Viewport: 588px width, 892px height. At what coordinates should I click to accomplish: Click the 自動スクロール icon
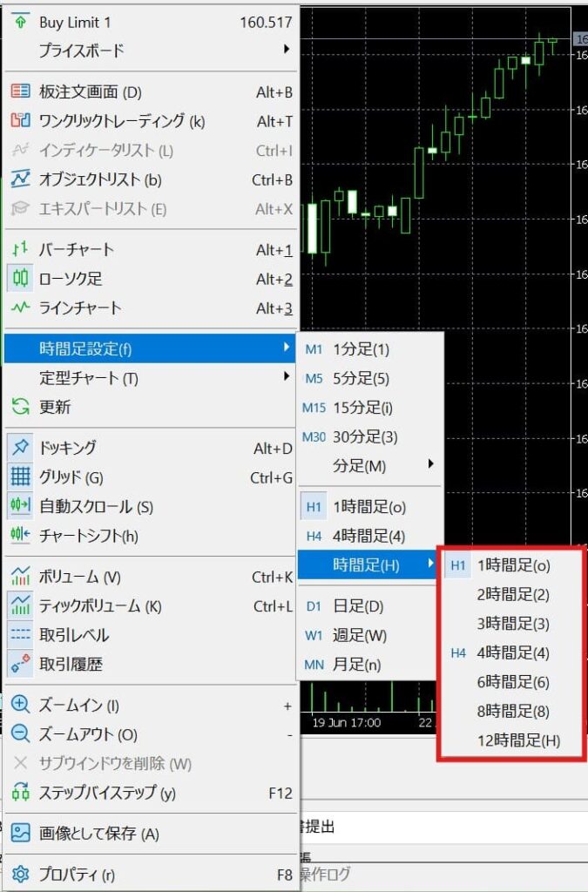point(21,506)
